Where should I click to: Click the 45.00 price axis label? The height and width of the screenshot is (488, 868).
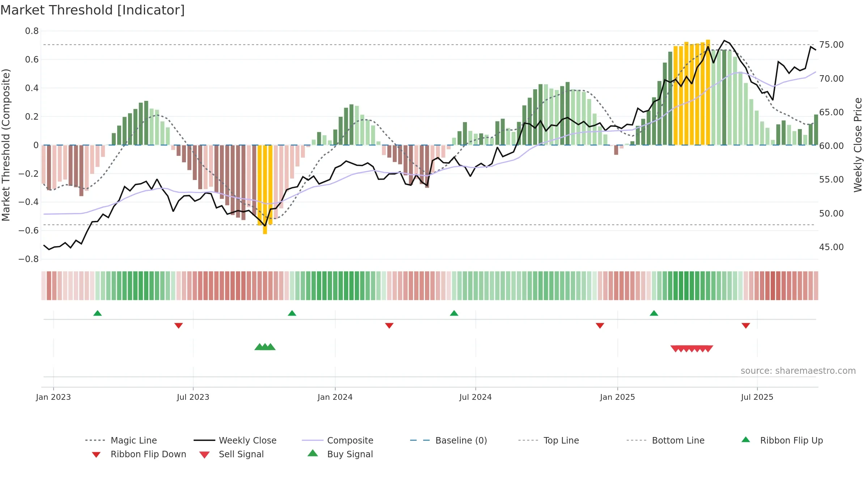[831, 247]
